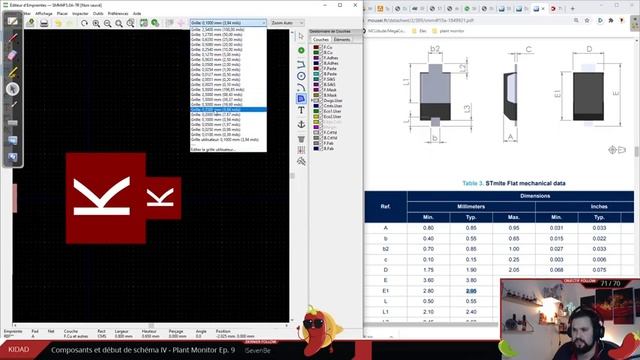This screenshot has height=360, width=640.
Task: Pick the yellow highlighter in overlay toolbar
Action: [x=13, y=72]
